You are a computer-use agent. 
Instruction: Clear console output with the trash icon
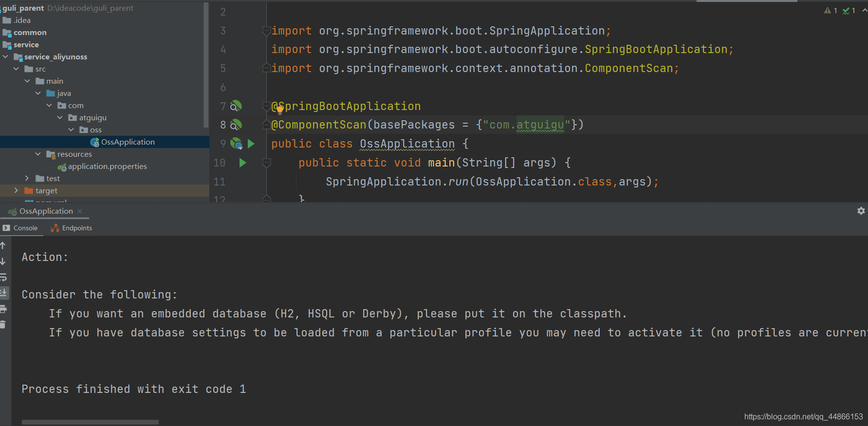(x=3, y=324)
